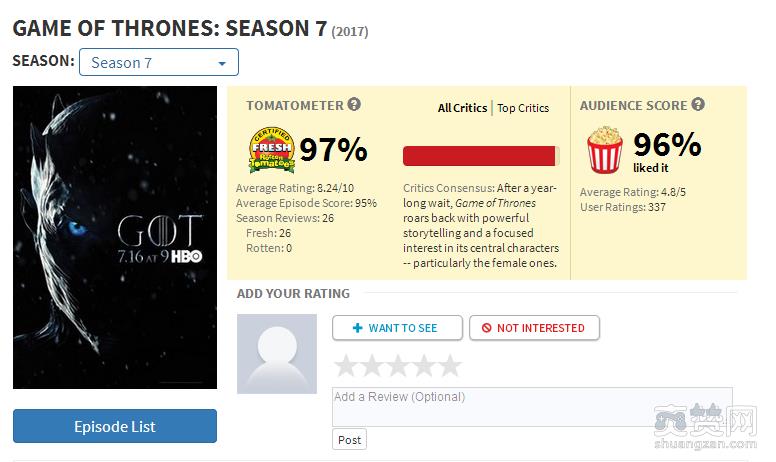776x462 pixels.
Task: Rate five stars on the rating row
Action: [450, 365]
